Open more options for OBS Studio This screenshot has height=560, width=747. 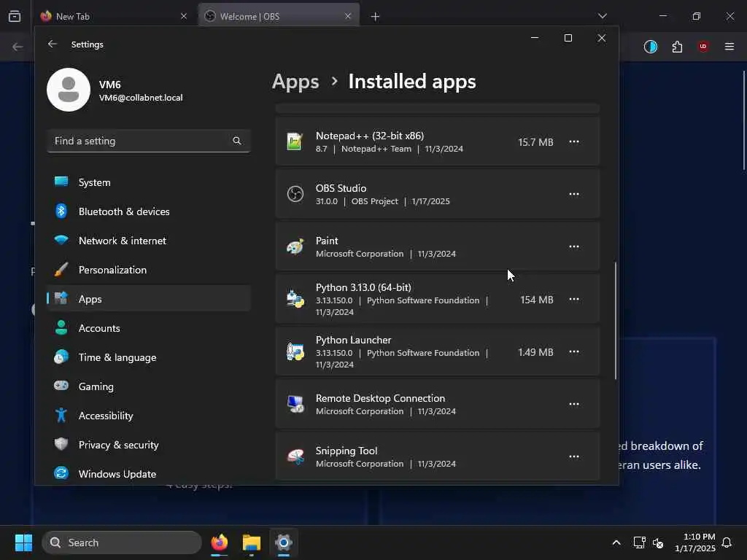(574, 194)
